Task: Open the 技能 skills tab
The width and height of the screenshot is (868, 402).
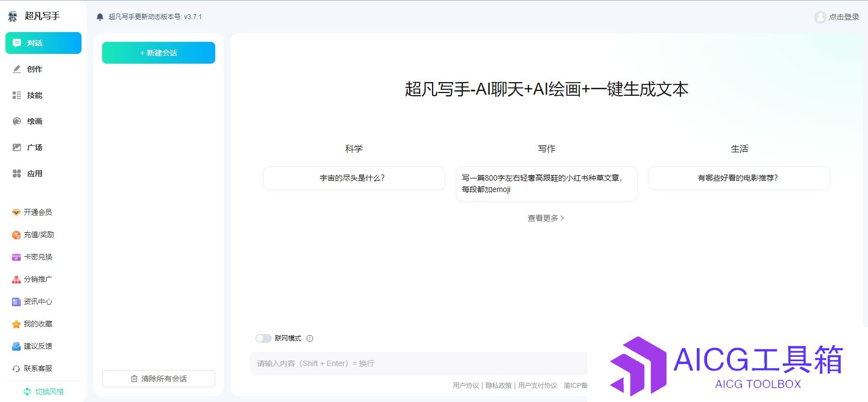Action: 43,95
